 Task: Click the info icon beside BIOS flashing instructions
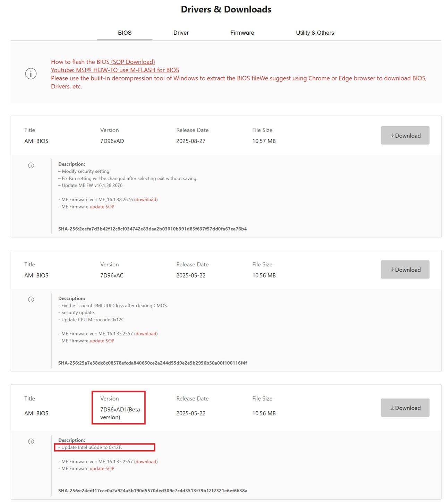coord(31,74)
